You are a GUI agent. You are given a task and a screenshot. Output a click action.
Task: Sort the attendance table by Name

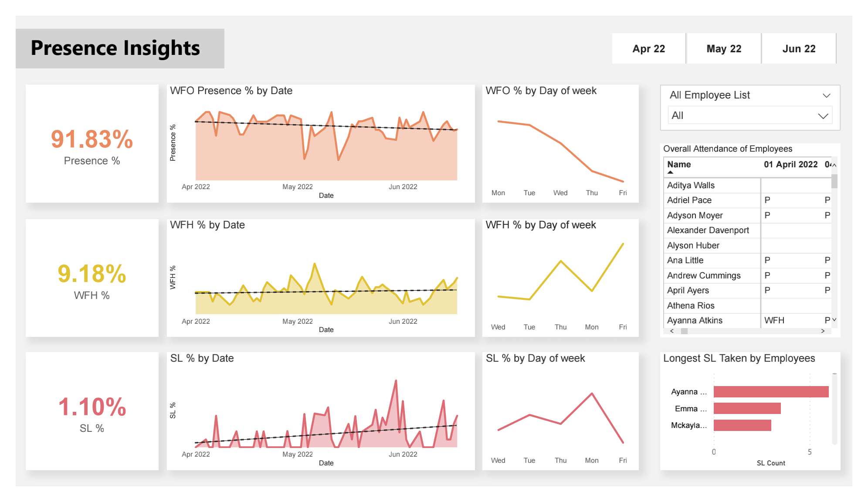[x=679, y=164]
